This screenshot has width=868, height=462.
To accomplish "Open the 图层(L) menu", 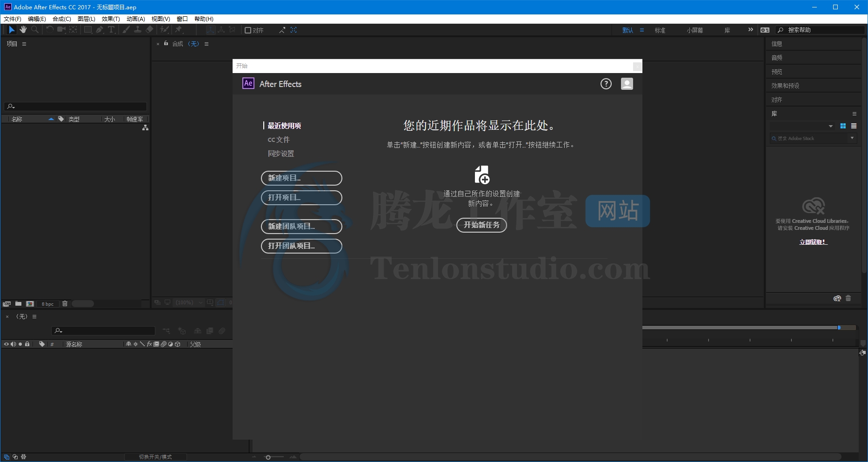I will 87,19.
